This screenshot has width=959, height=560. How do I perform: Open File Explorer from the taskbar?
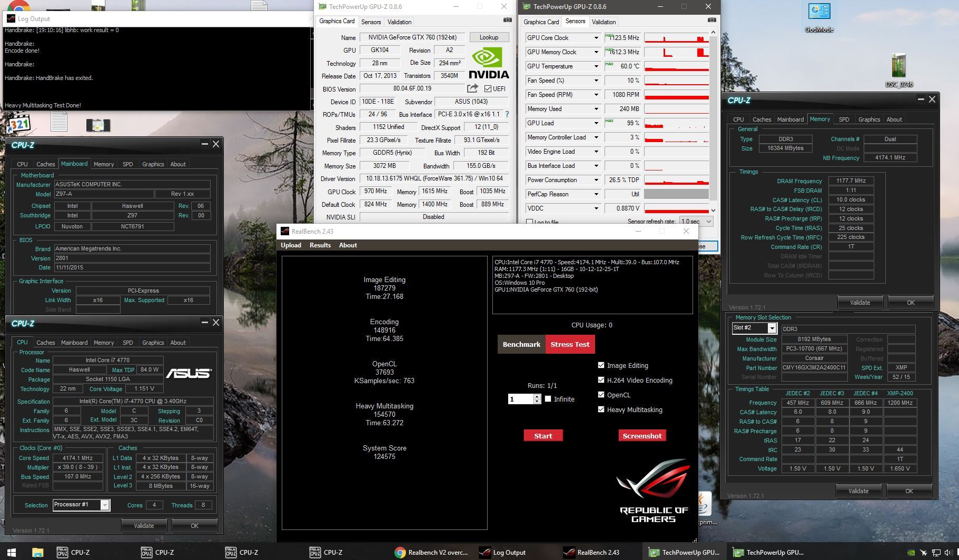(x=37, y=552)
